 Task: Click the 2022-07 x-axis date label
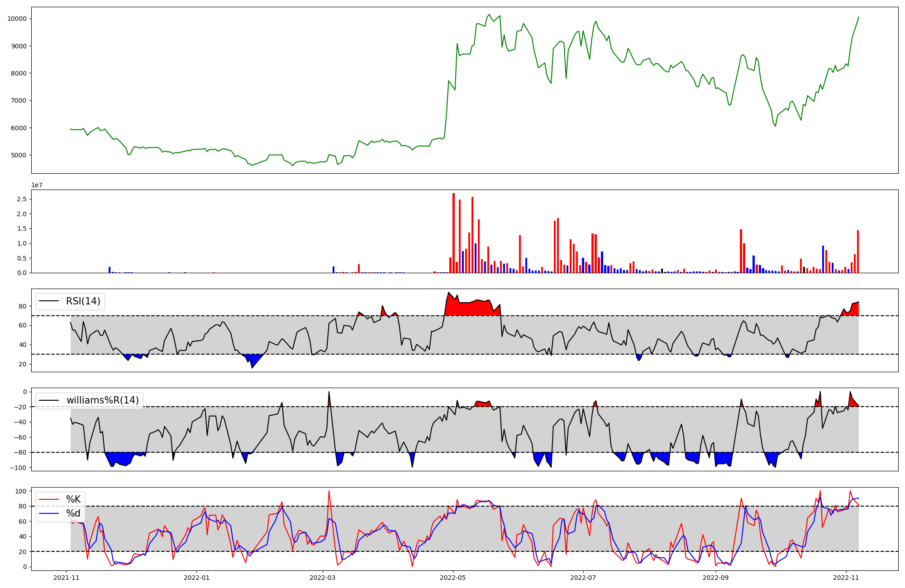pos(583,578)
